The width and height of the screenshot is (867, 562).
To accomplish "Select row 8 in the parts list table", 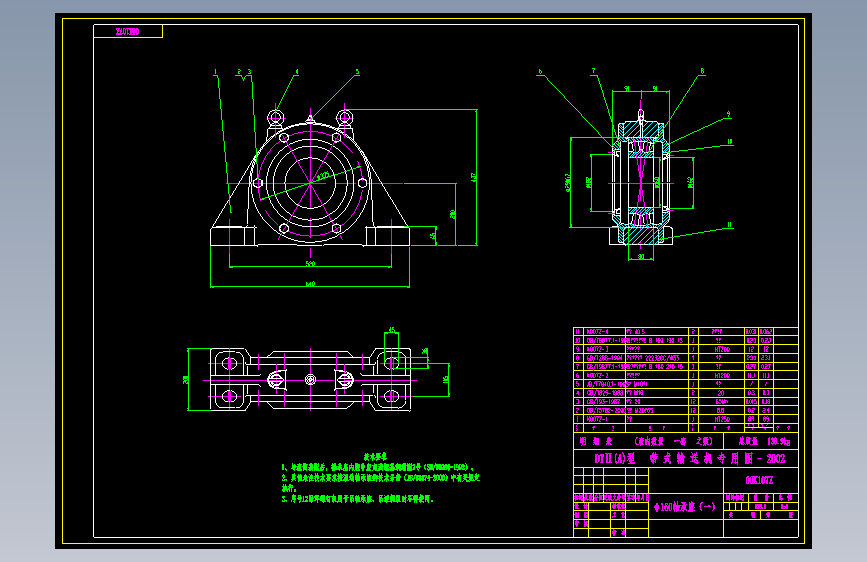I will (686, 358).
